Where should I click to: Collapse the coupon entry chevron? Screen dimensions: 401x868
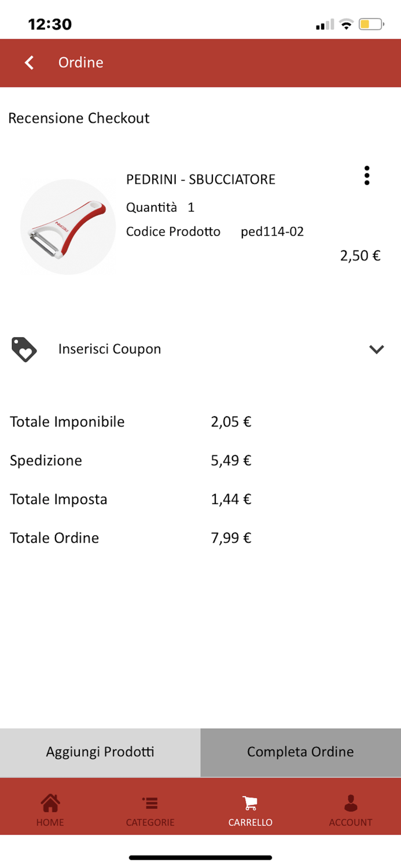(377, 350)
